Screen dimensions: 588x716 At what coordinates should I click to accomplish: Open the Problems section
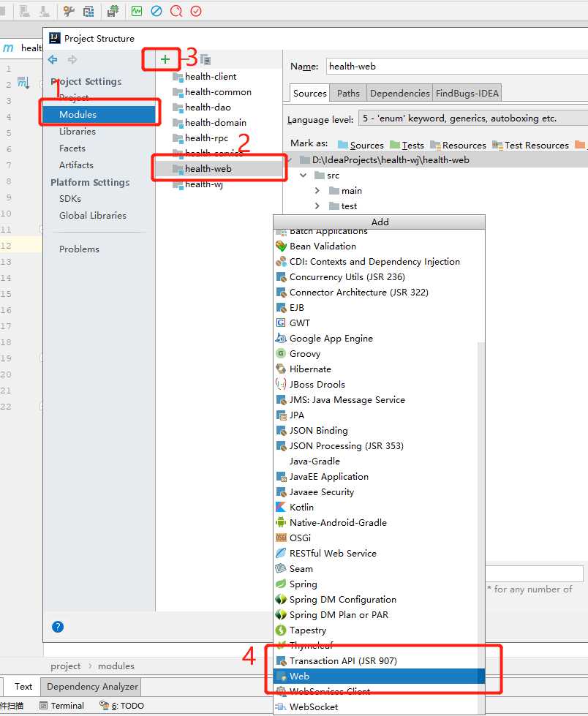tap(79, 249)
